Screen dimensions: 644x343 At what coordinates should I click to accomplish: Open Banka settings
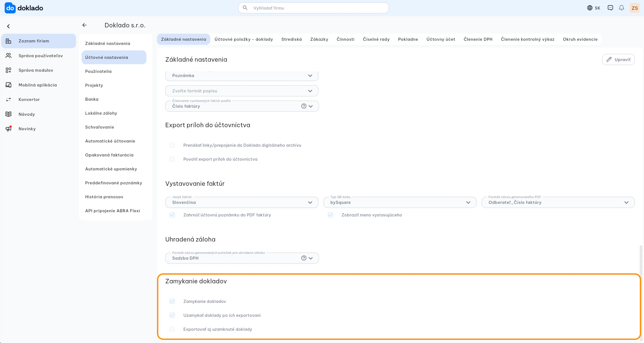(x=114, y=99)
